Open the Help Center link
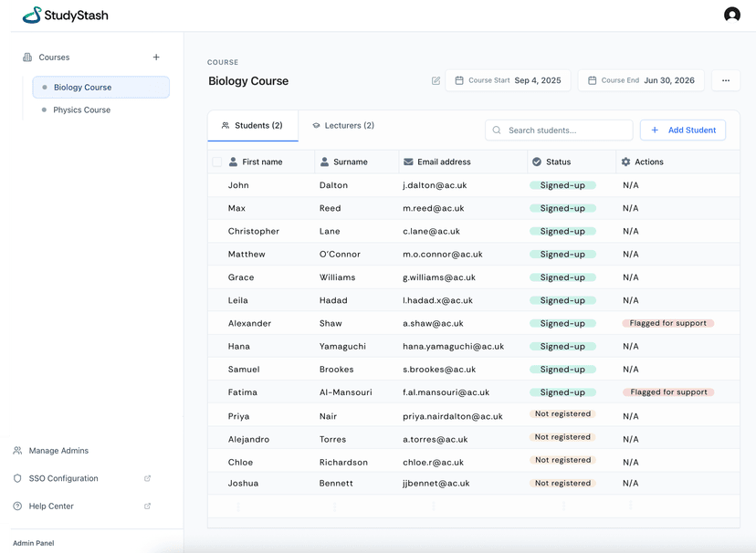The image size is (756, 553). pos(51,506)
